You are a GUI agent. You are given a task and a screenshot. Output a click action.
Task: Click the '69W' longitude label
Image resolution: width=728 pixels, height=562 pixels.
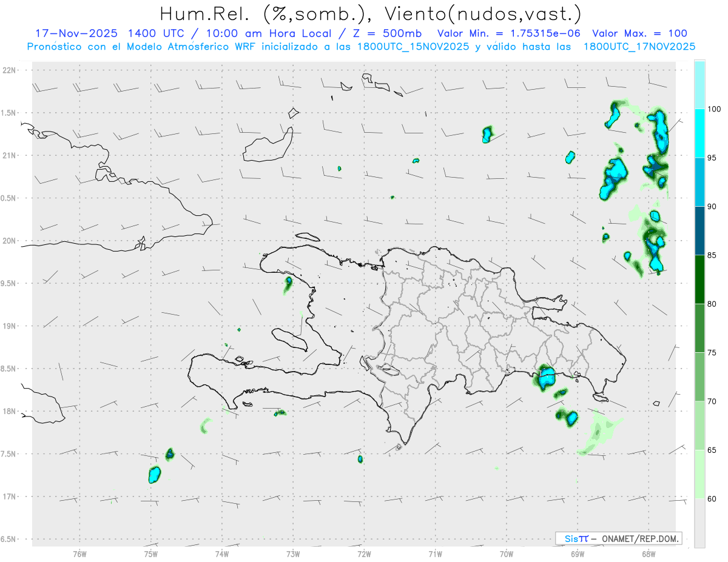click(578, 554)
